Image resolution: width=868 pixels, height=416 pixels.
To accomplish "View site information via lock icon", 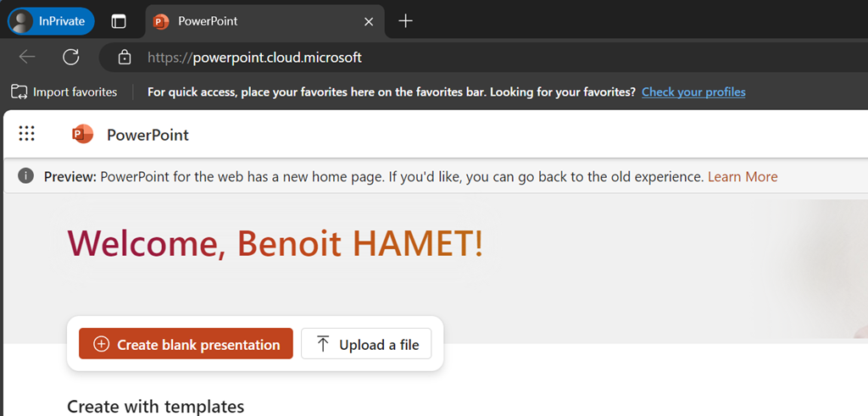I will coord(125,58).
